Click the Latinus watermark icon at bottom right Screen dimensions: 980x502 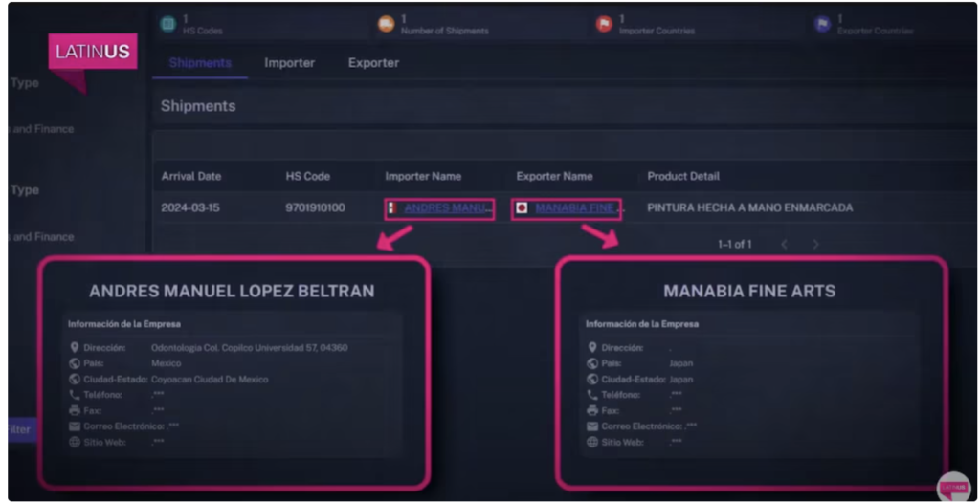(x=952, y=486)
